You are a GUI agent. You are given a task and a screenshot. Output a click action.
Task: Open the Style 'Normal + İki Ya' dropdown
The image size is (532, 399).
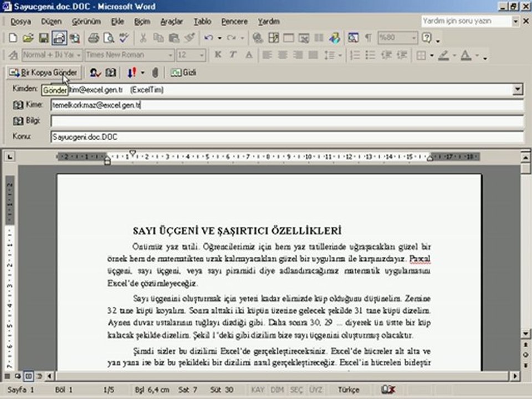(x=78, y=55)
